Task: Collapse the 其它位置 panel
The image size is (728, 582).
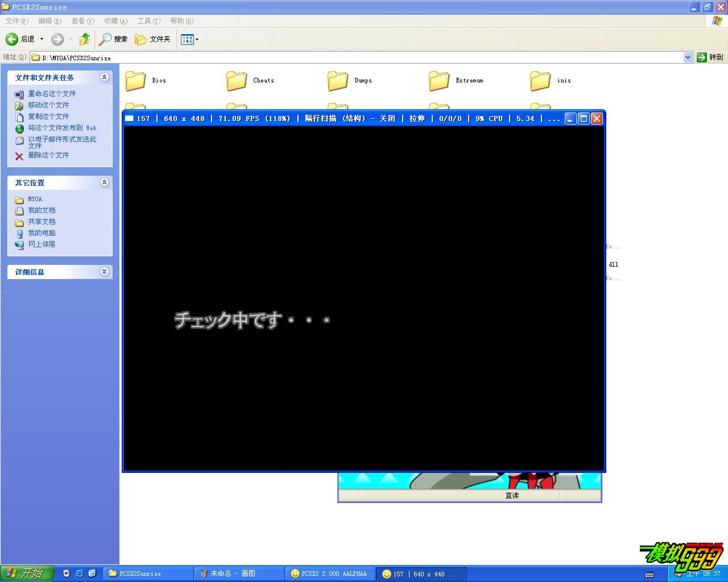Action: [x=105, y=182]
